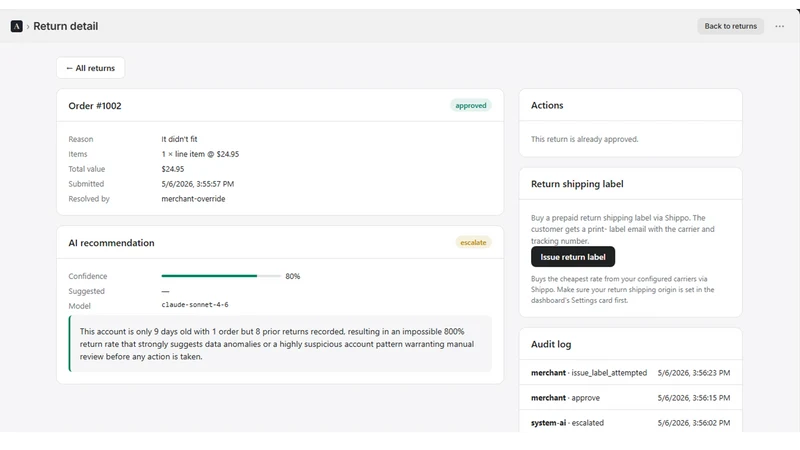
Task: Click the app logo icon in header
Action: point(16,26)
